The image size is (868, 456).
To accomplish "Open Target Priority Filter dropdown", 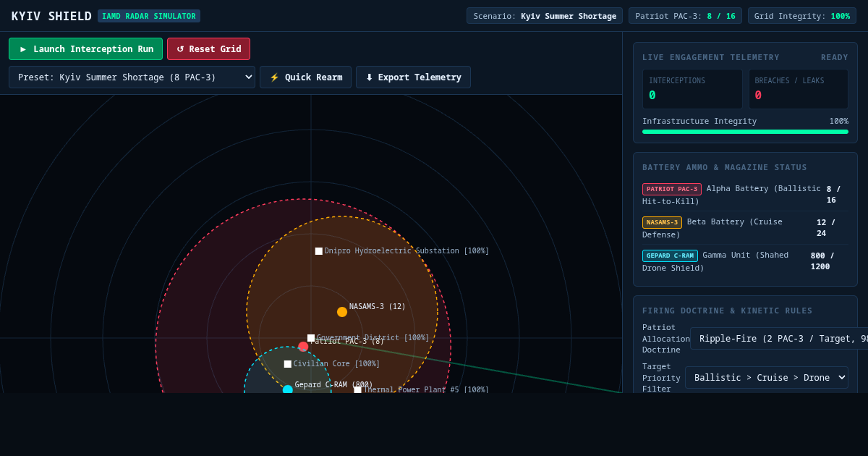I will (767, 377).
